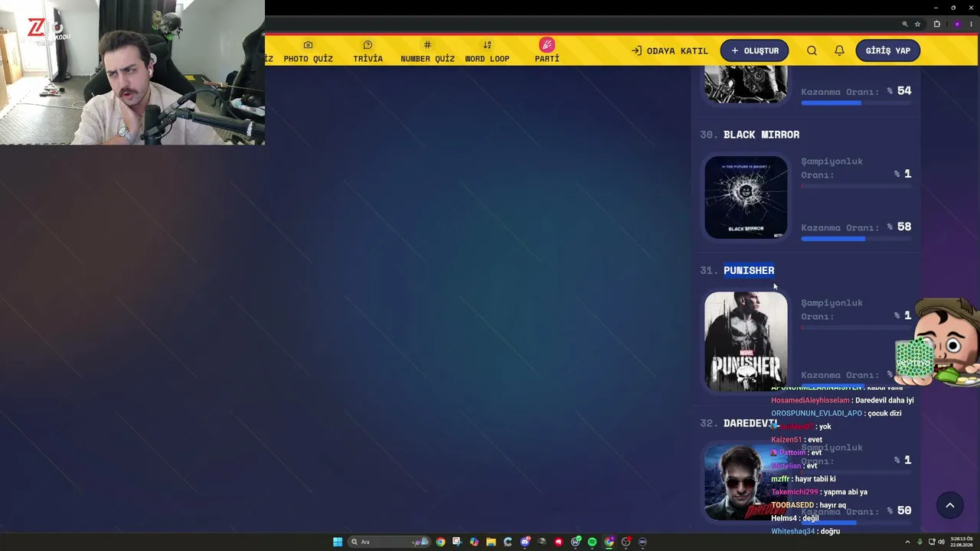Screen dimensions: 980x551
Task: Open the purple Chrome profile avatar
Action: point(957,24)
